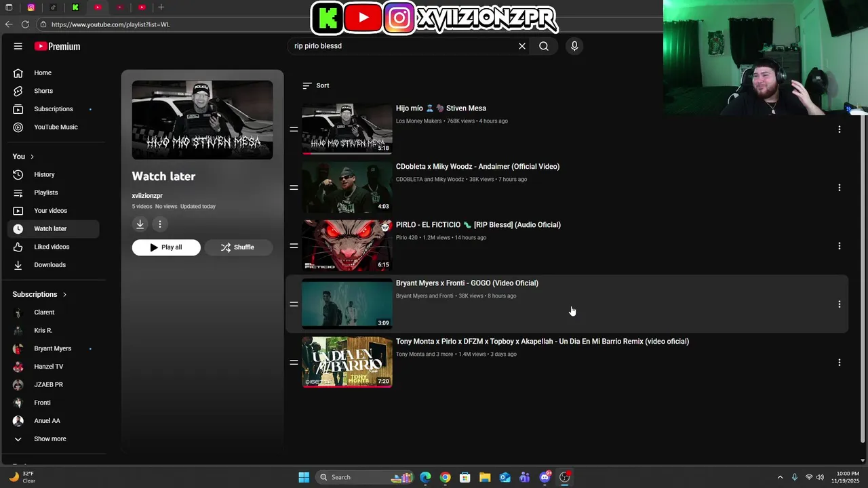Screen dimensions: 868x488
Task: Open a new browser tab with plus
Action: point(161,7)
